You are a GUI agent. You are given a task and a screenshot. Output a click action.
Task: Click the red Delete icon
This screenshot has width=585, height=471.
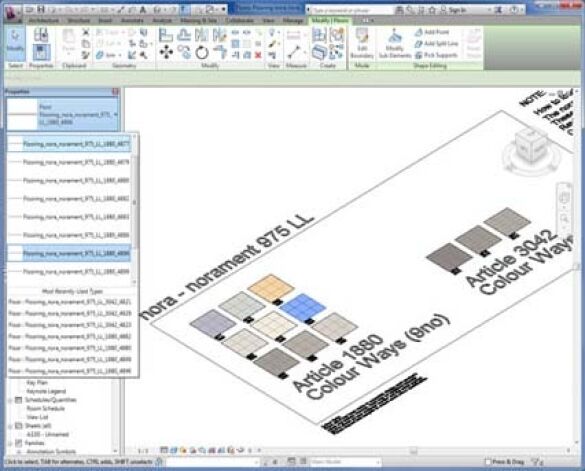(258, 55)
